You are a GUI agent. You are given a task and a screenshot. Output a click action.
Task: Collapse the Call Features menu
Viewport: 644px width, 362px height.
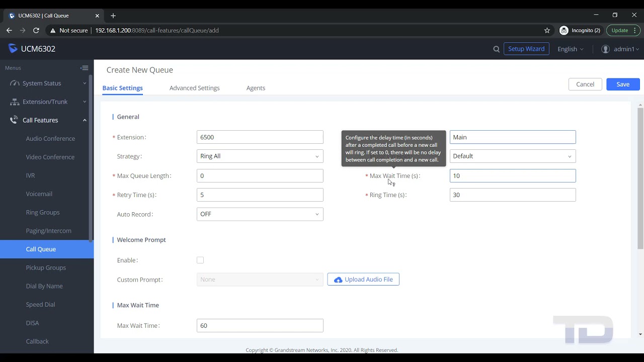click(85, 120)
